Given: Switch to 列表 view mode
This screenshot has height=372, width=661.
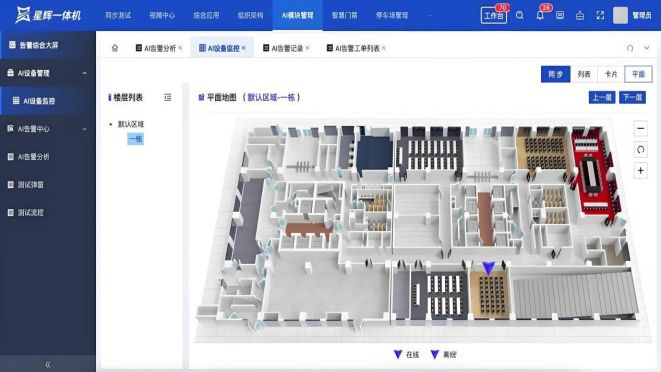Looking at the screenshot, I should [584, 74].
